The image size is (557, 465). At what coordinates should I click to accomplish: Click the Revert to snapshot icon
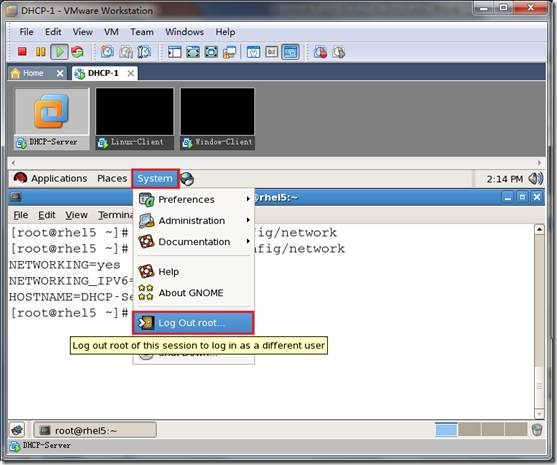[125, 52]
